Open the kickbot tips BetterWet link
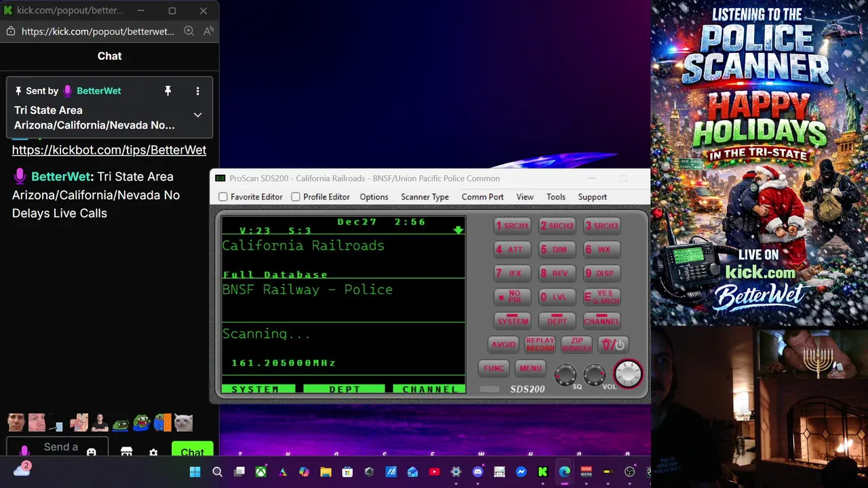This screenshot has width=868, height=488. (x=109, y=150)
